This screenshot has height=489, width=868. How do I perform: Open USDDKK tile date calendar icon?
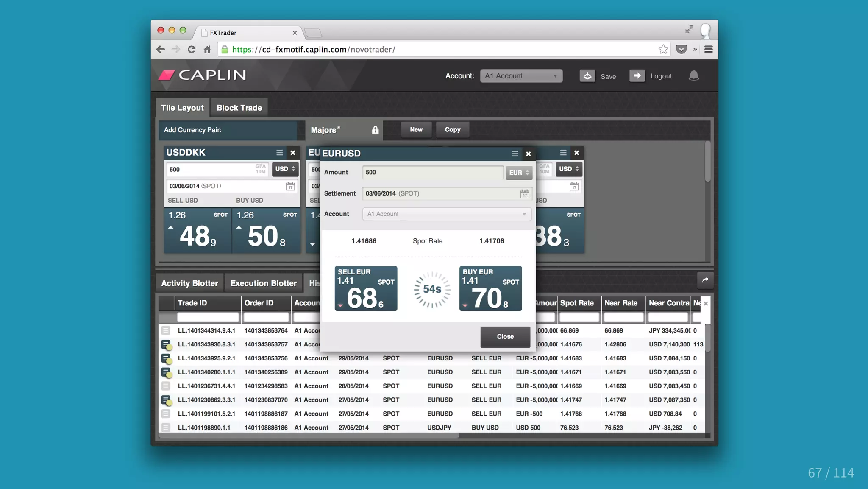coord(290,186)
